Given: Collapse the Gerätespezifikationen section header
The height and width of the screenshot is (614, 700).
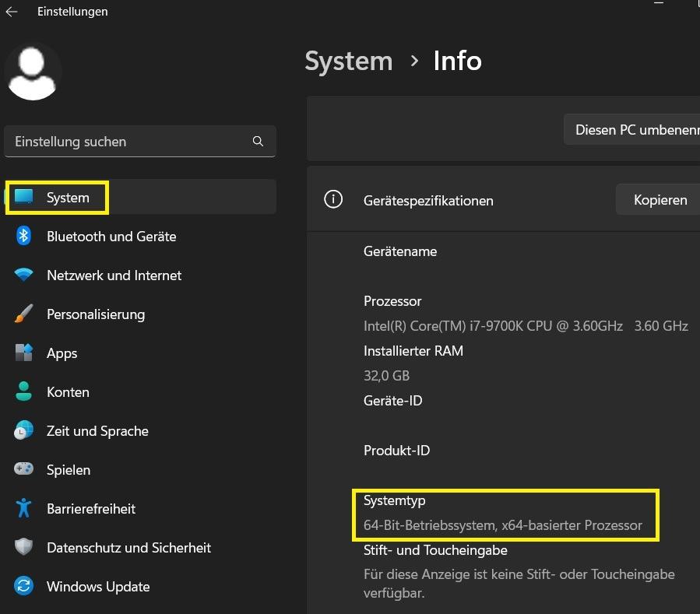Looking at the screenshot, I should click(504, 199).
